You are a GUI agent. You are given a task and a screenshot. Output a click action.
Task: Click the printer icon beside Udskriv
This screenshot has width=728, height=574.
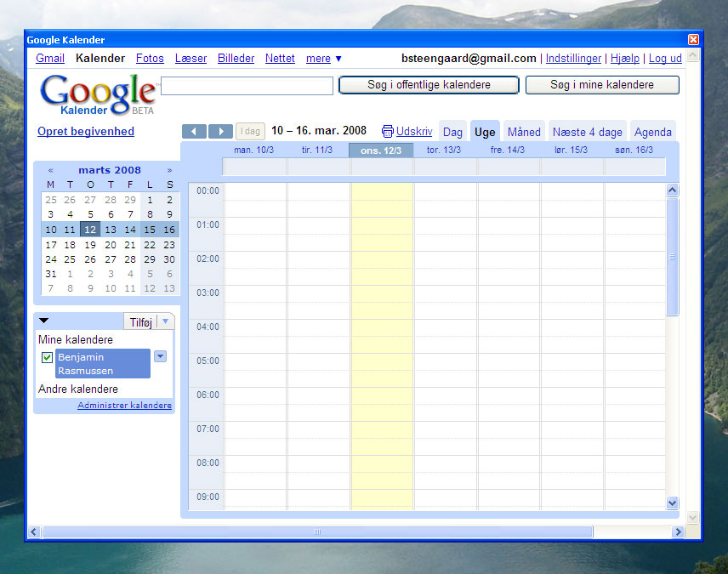pyautogui.click(x=388, y=132)
